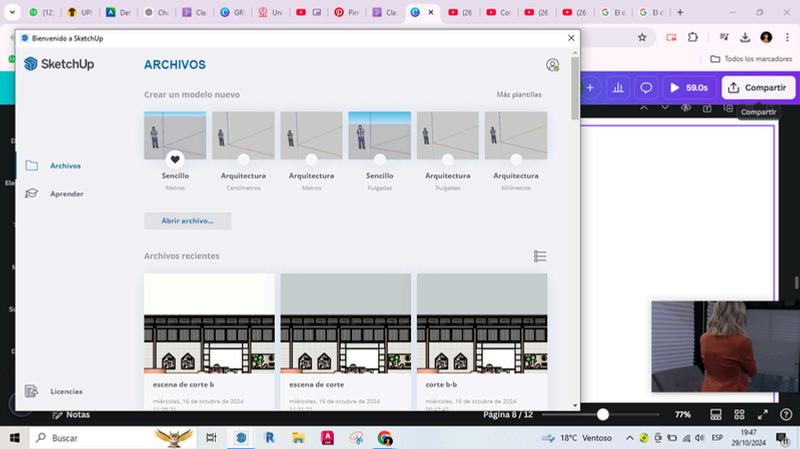Open the Más plantillas link
Viewport: 800px width, 449px height.
(x=519, y=94)
